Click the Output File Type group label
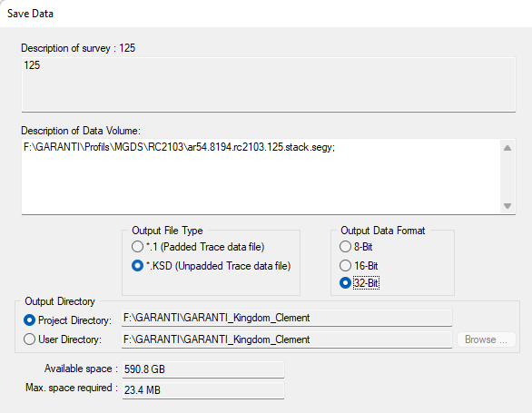This screenshot has height=413, width=532. click(x=167, y=231)
